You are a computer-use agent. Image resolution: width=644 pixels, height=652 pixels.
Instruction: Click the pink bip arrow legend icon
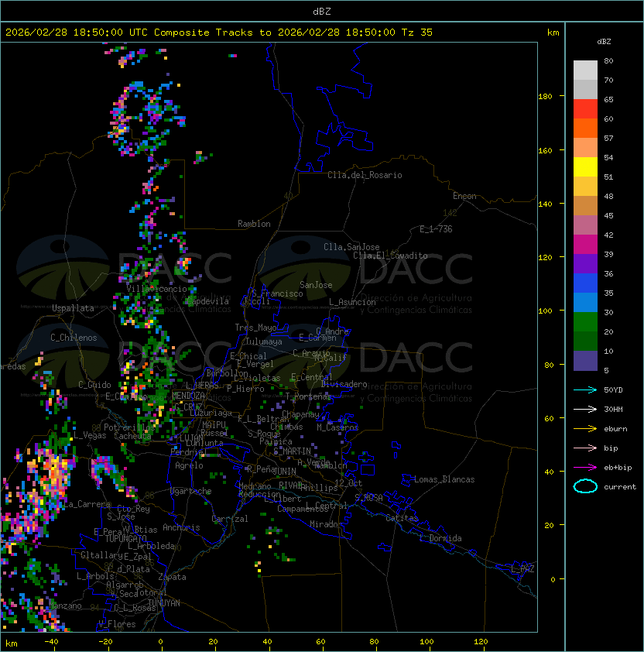(x=585, y=448)
